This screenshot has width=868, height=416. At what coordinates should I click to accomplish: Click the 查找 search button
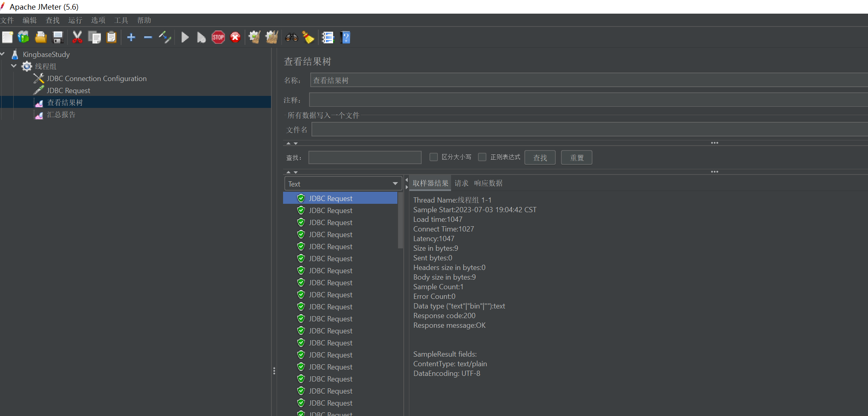click(x=540, y=158)
